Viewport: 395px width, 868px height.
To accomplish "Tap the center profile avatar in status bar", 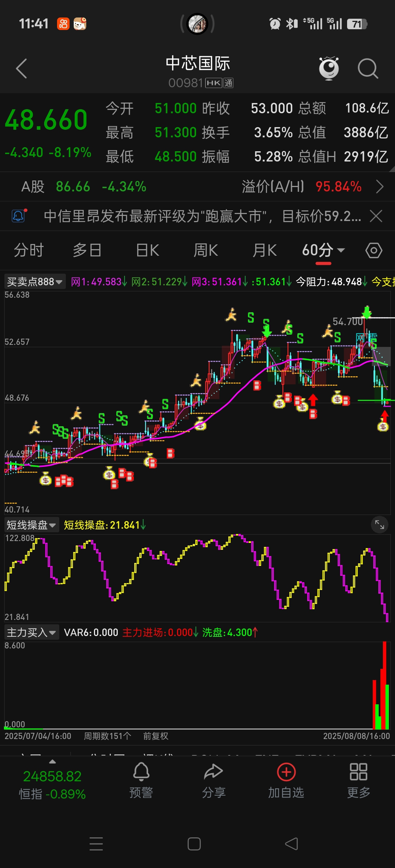I will pos(197,24).
